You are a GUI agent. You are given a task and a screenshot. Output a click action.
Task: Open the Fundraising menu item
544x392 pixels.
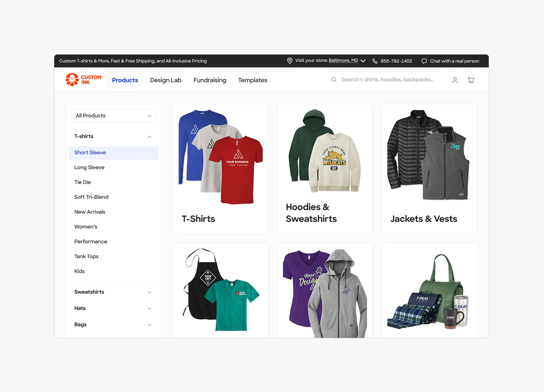[210, 80]
